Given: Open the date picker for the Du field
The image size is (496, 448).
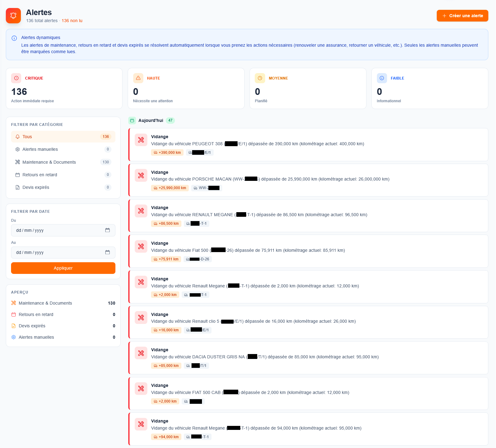Looking at the screenshot, I should [107, 230].
